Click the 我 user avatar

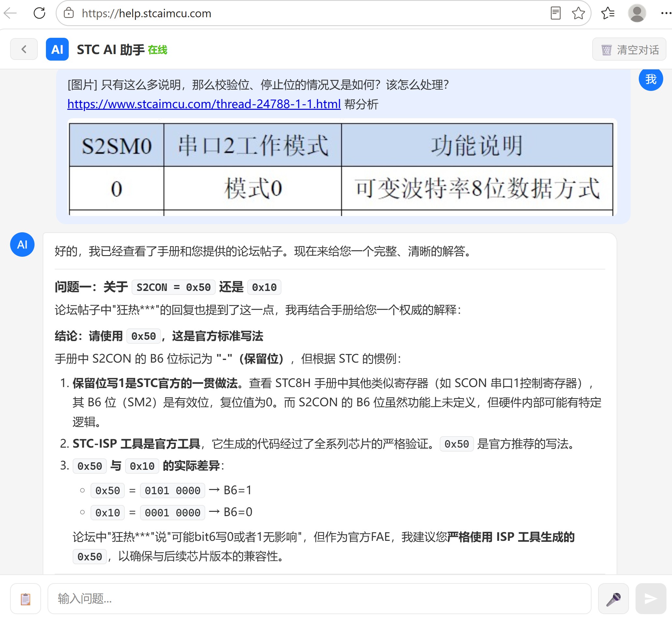651,79
